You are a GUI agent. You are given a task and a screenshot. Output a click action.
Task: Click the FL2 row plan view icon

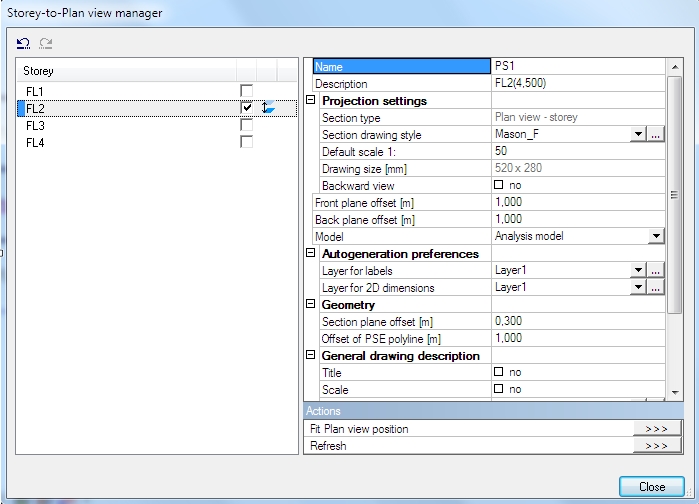click(x=268, y=108)
